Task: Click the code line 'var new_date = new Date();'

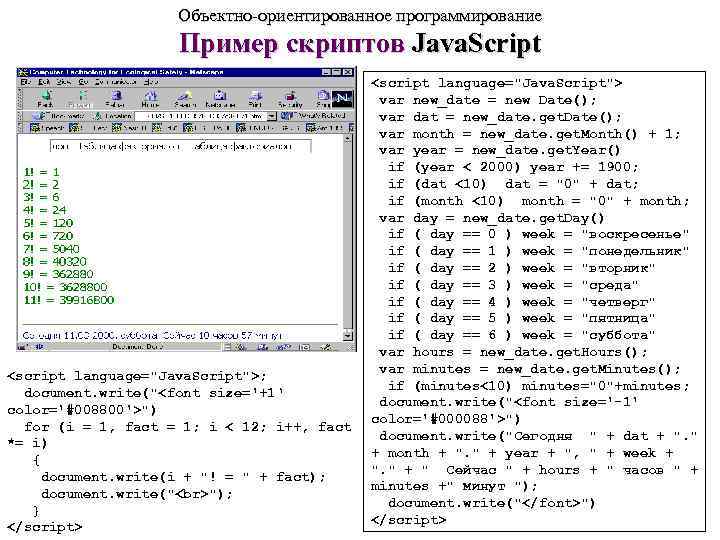Action: coord(487,100)
